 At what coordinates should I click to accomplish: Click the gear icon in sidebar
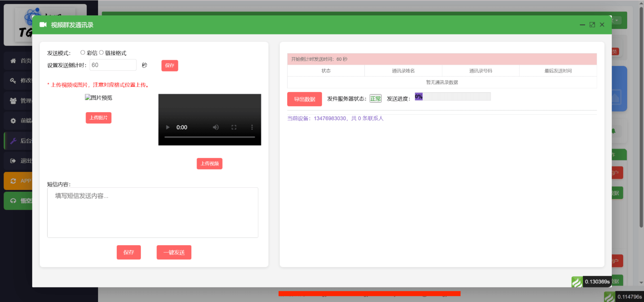click(x=13, y=121)
